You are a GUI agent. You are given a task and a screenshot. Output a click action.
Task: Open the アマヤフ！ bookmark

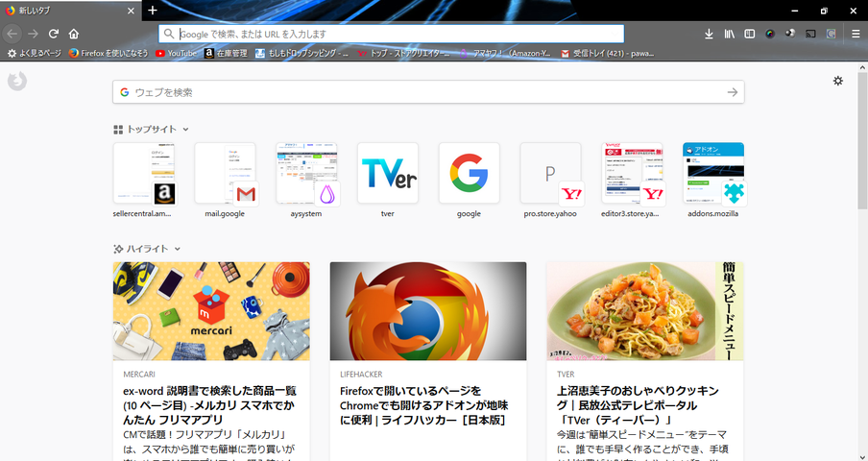506,54
